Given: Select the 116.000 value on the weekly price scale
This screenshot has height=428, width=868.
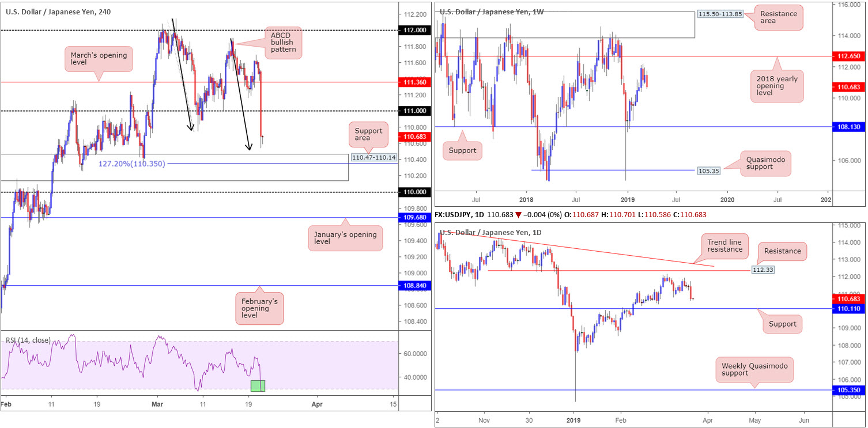Looking at the screenshot, I should [x=848, y=5].
